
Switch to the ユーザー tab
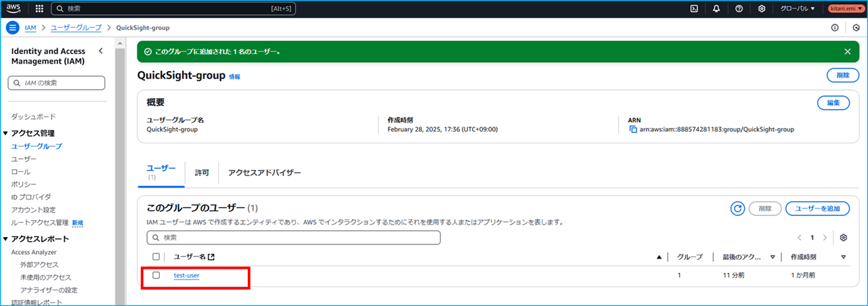pyautogui.click(x=161, y=172)
